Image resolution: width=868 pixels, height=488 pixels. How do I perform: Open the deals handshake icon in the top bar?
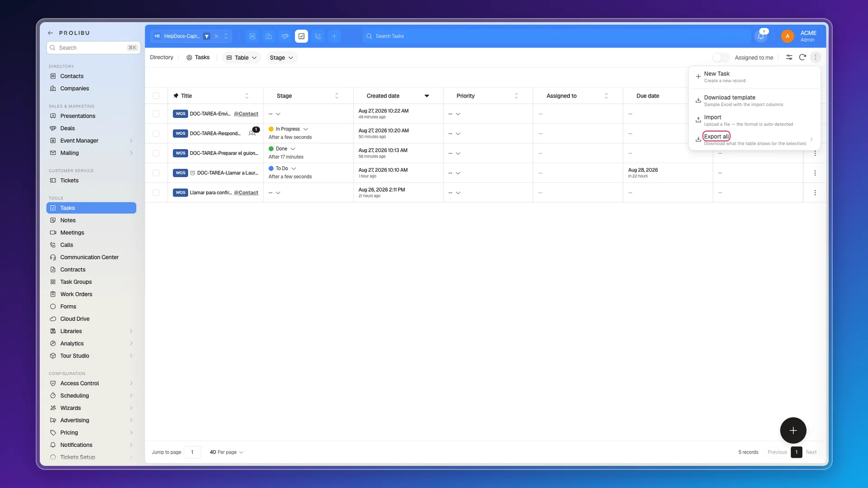285,36
